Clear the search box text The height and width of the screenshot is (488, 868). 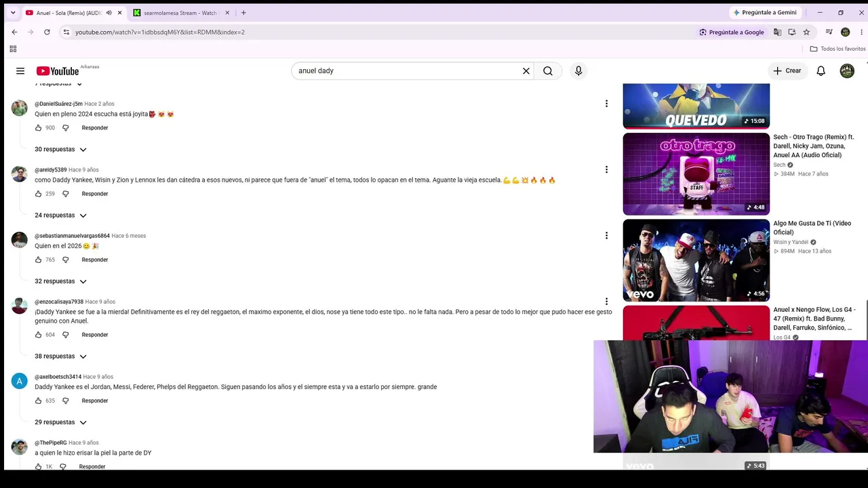(x=526, y=70)
